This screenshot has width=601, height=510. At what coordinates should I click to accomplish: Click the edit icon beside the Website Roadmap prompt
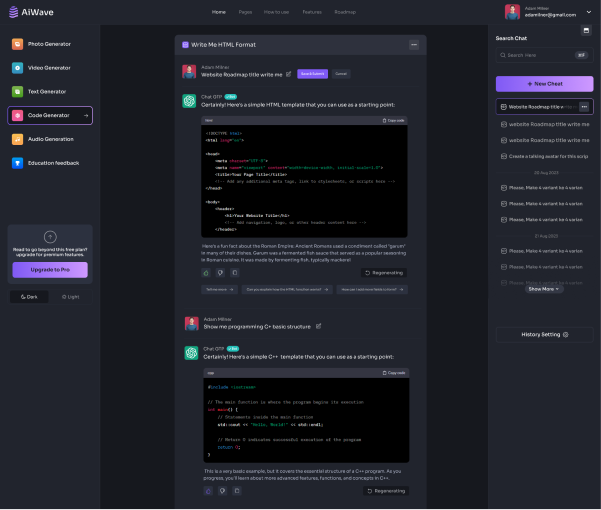(289, 73)
